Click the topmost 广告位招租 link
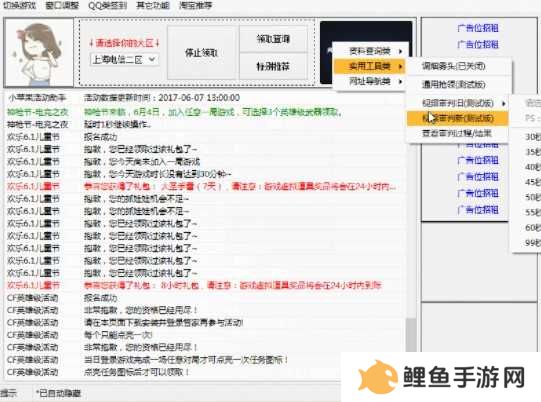The height and width of the screenshot is (402, 541). (478, 28)
